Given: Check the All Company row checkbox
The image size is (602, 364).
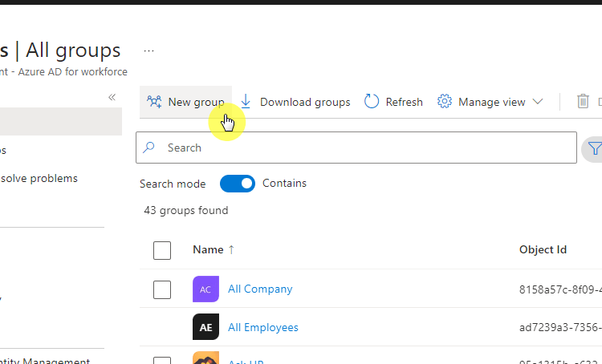Looking at the screenshot, I should tap(162, 289).
